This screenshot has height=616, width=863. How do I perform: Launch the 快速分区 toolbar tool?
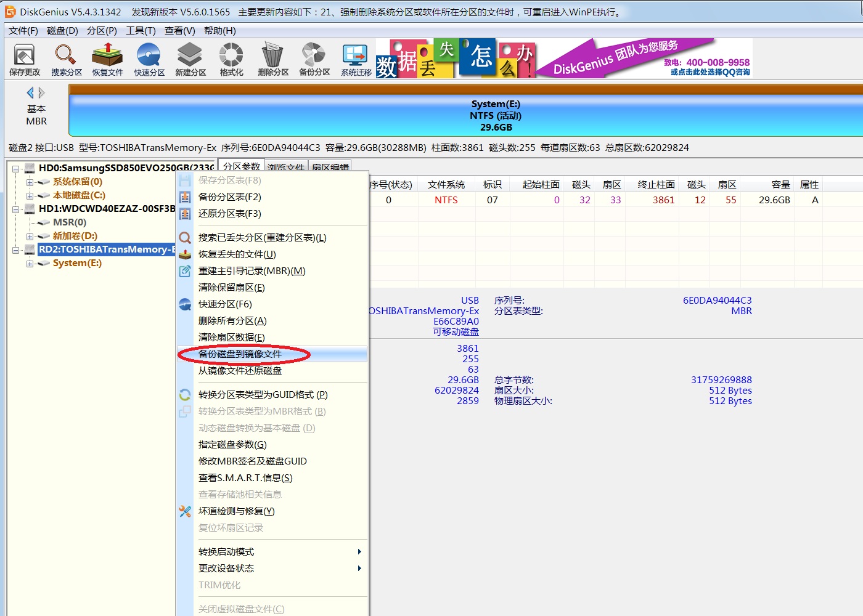(x=149, y=59)
